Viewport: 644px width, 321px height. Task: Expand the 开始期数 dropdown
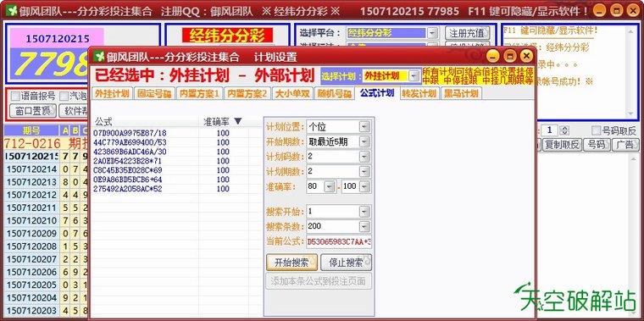(364, 142)
